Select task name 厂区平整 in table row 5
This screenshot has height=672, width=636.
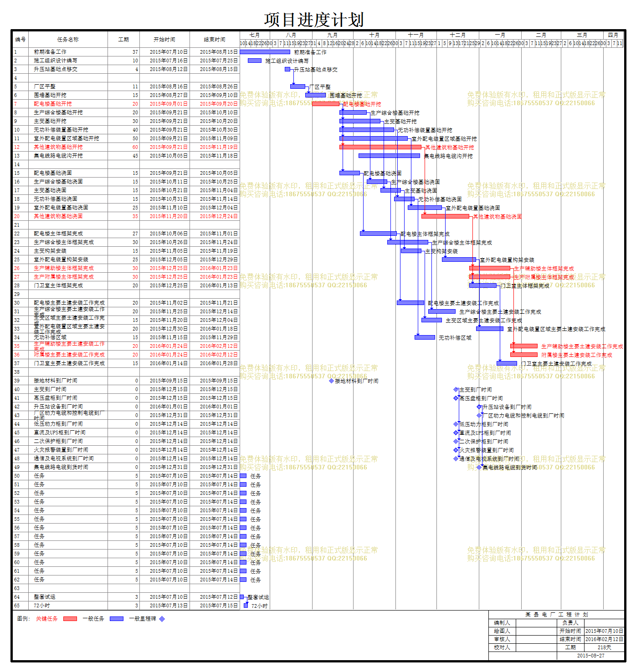click(x=45, y=87)
